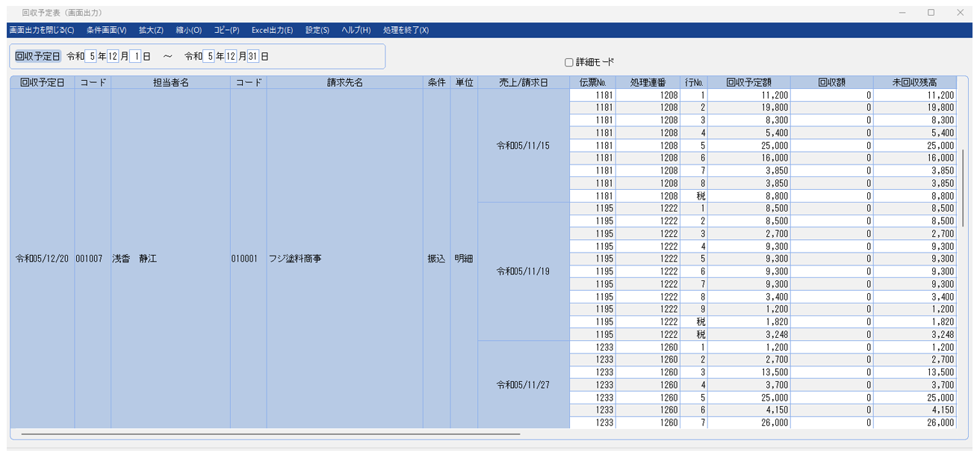Click the 縮小(O) menu item
The height and width of the screenshot is (456, 980).
point(189,30)
